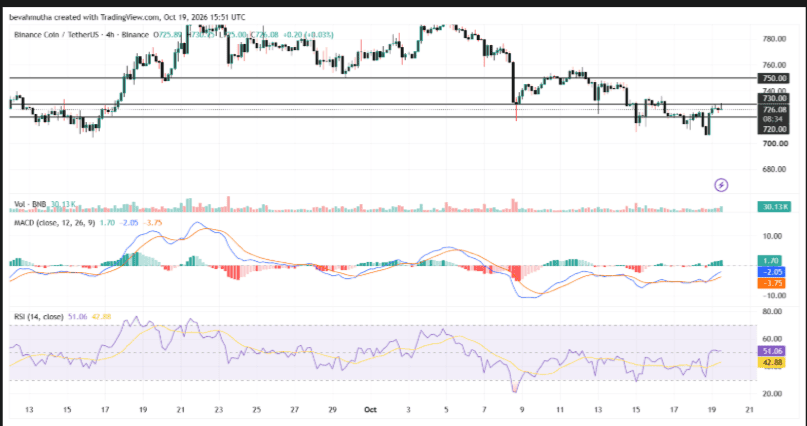Click the candle countdown 08:34

point(773,119)
